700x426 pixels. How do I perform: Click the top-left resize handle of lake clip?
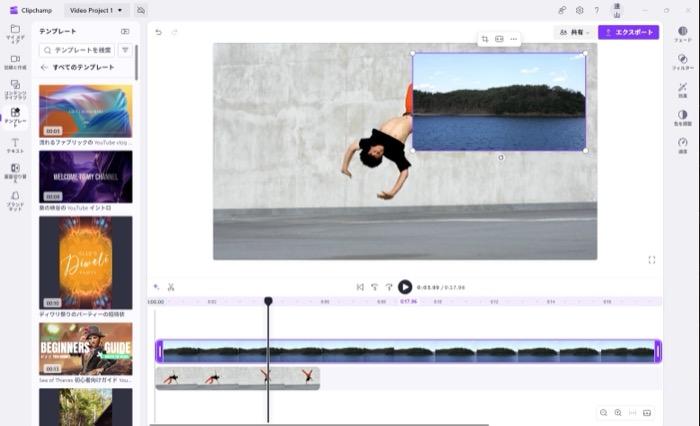[x=413, y=53]
